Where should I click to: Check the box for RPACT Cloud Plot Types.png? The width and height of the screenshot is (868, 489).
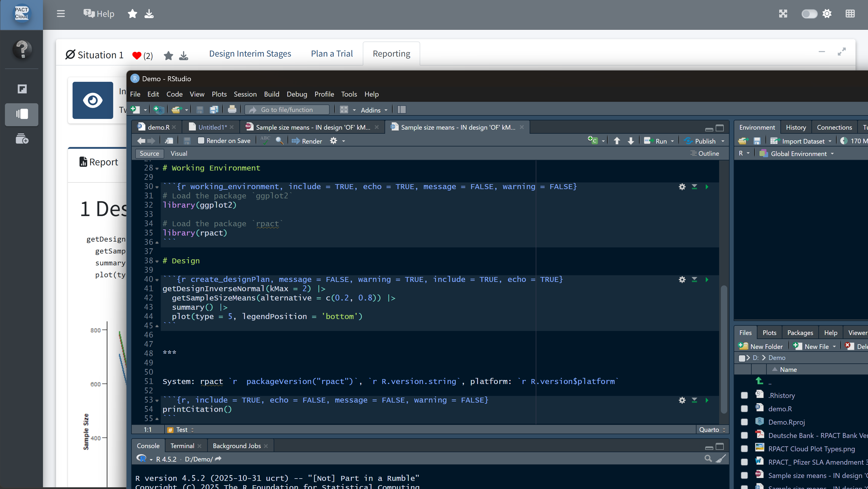tap(744, 449)
